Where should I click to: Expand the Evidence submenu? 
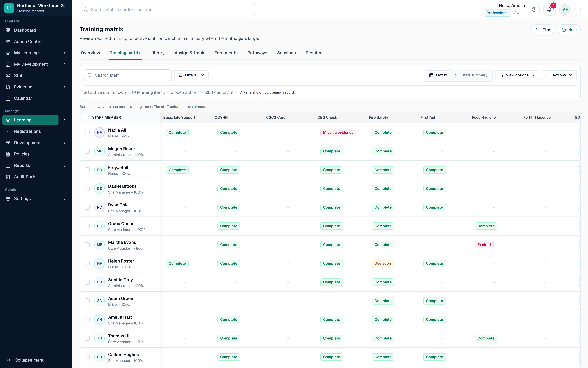[x=65, y=87]
